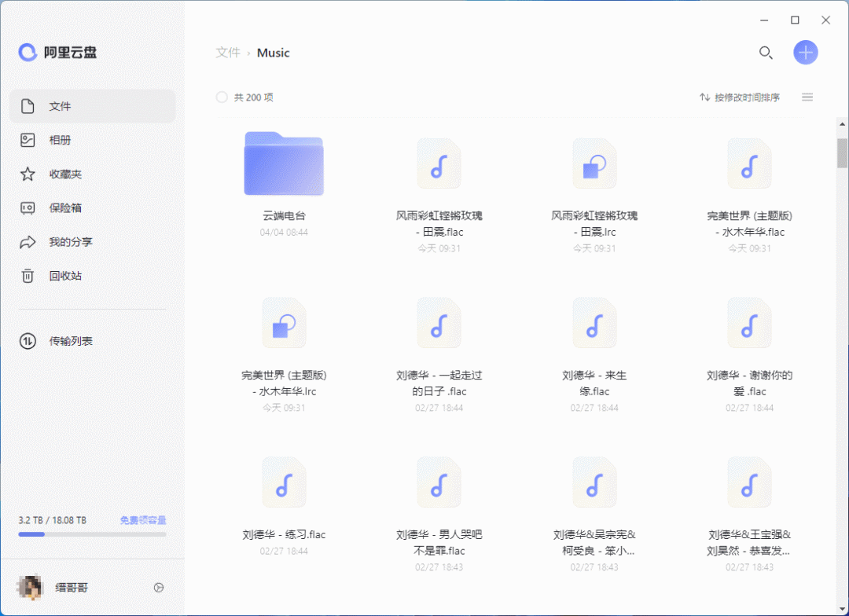Click the purple plus upload button
Screen dimensions: 849x616
coord(805,53)
